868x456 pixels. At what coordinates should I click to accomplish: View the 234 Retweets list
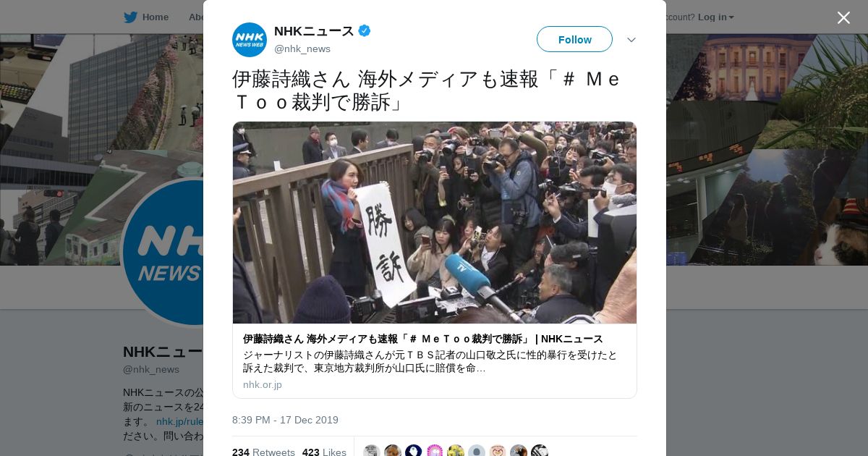coord(263,452)
